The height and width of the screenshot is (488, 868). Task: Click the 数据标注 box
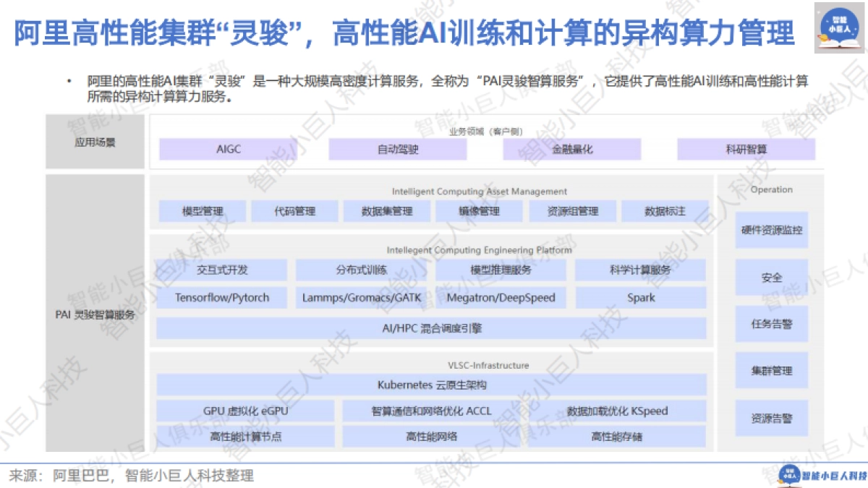(x=663, y=210)
